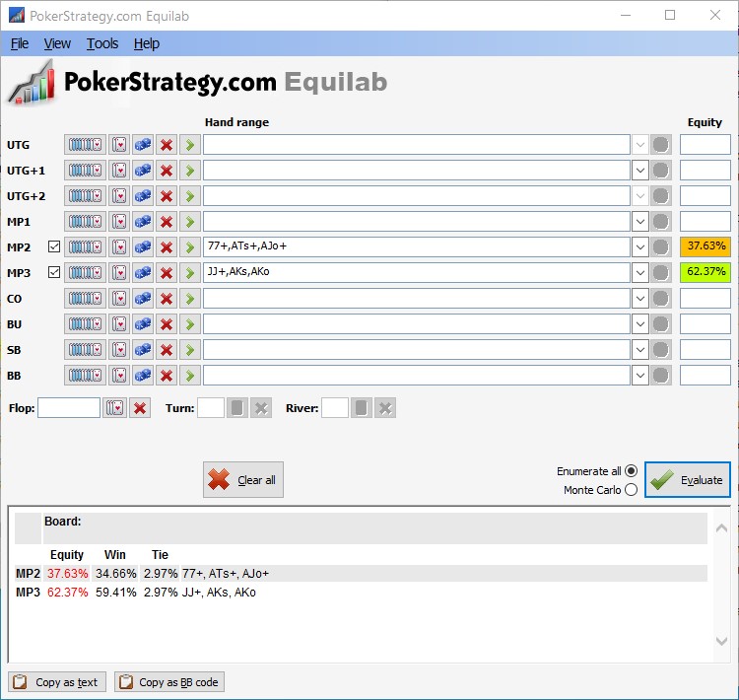Image resolution: width=739 pixels, height=700 pixels.
Task: Clear flop cards with red X
Action: pos(140,408)
